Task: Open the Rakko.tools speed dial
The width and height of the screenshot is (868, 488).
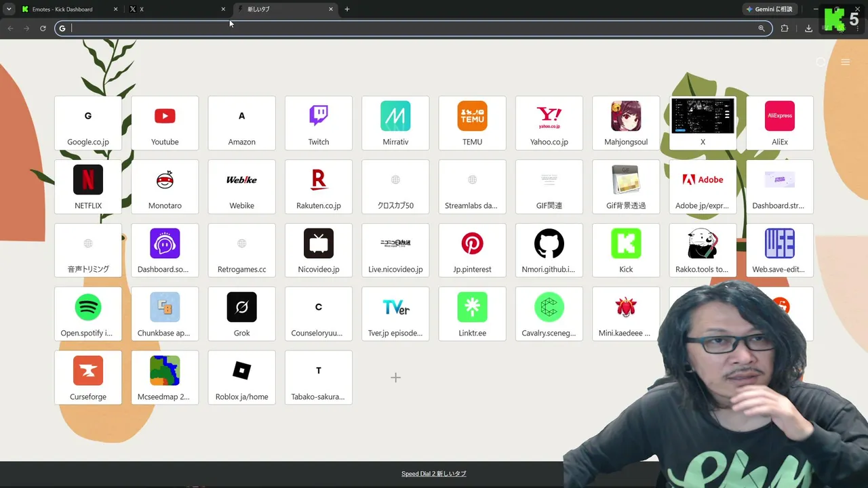Action: coord(703,250)
